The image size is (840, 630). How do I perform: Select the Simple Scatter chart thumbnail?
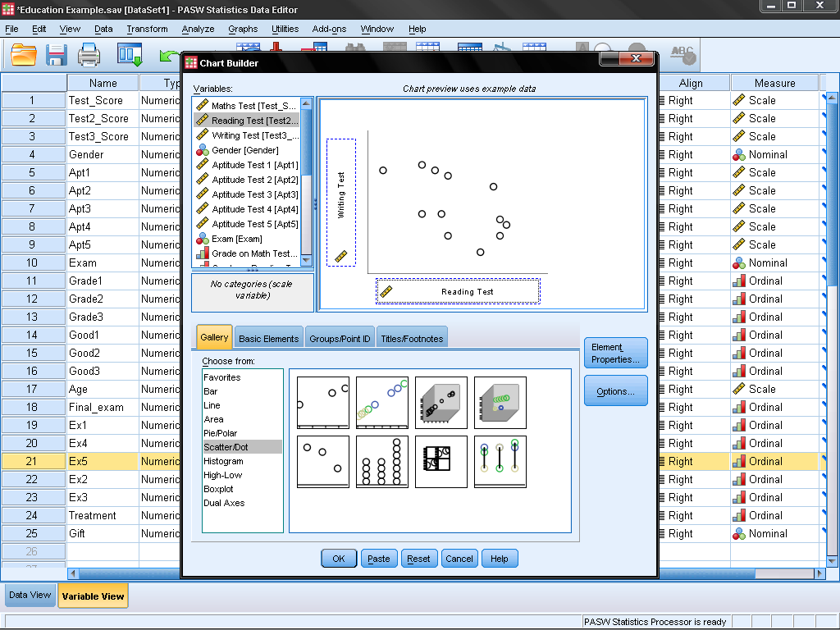coord(323,403)
